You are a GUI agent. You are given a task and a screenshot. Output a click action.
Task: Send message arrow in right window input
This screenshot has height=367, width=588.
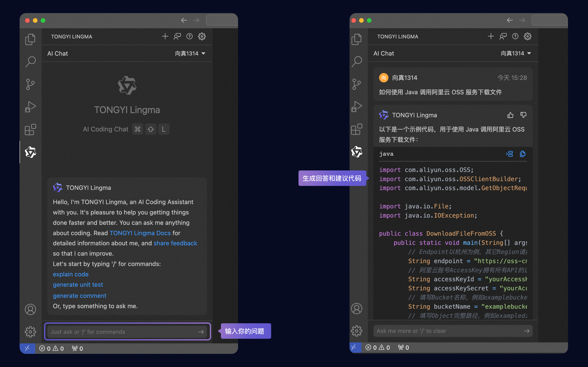coord(526,331)
